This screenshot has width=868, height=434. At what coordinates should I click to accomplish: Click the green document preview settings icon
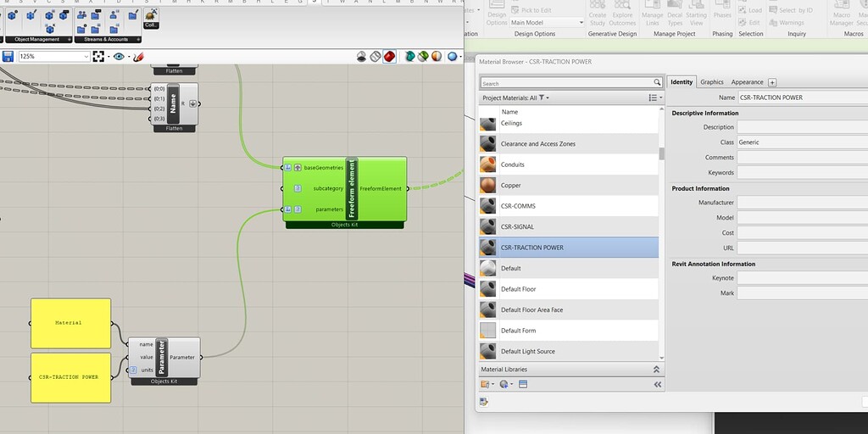[x=423, y=57]
